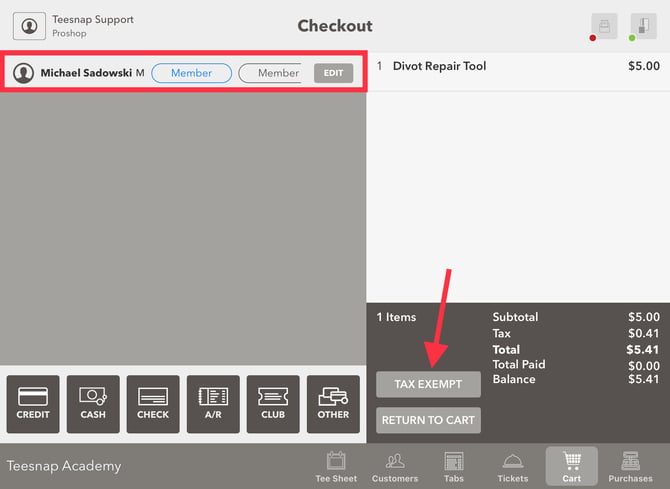Click the Michael Sadowski name
Image resolution: width=670 pixels, height=489 pixels.
(86, 73)
